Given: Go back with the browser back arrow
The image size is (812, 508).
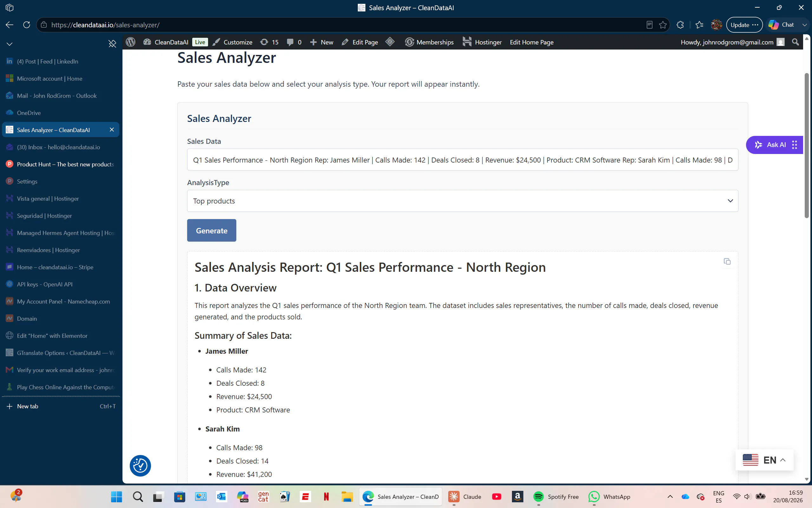Looking at the screenshot, I should tap(10, 25).
